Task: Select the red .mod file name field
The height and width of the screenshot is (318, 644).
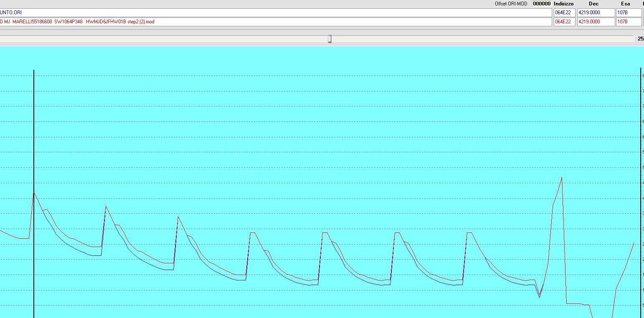Action: tap(276, 22)
